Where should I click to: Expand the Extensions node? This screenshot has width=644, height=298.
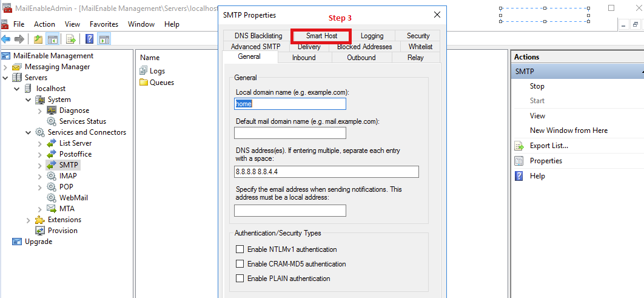point(29,220)
